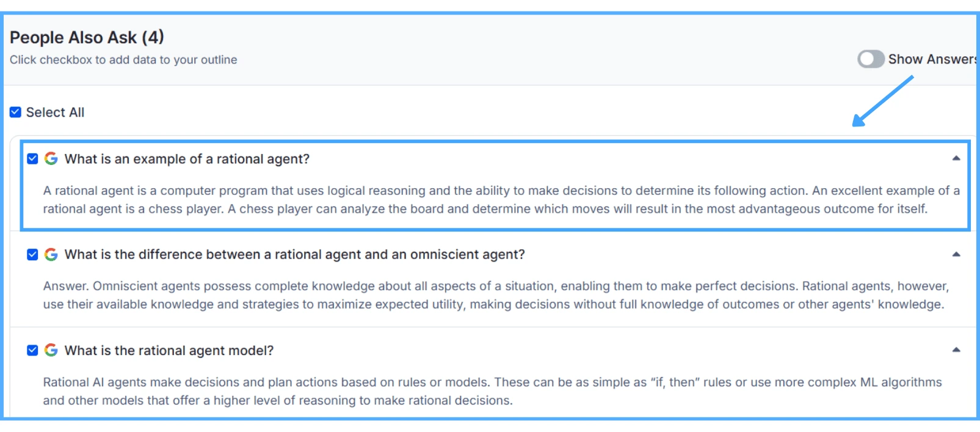Click the 'Select All' label text
Screen dimensions: 980x432
click(x=55, y=112)
